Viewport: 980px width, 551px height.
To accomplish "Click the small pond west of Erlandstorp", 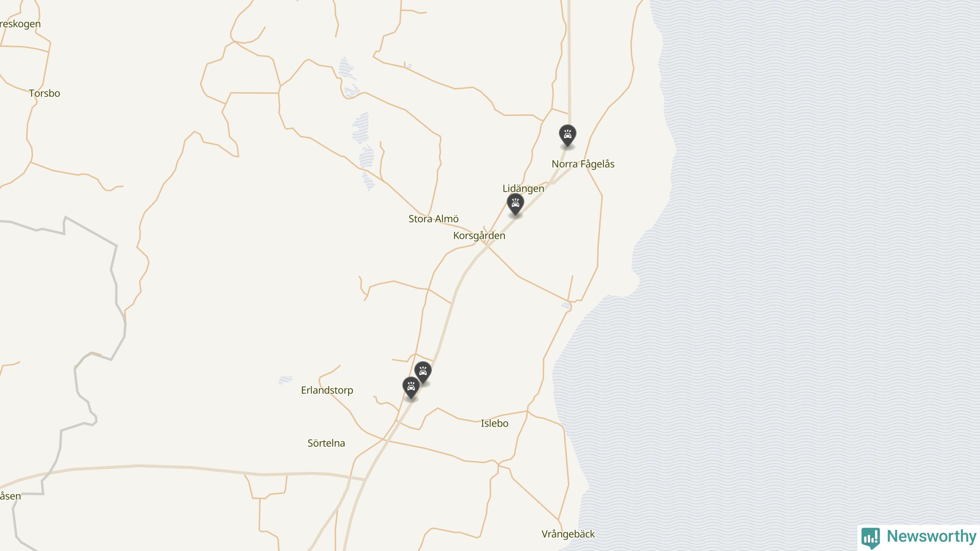I will [286, 380].
